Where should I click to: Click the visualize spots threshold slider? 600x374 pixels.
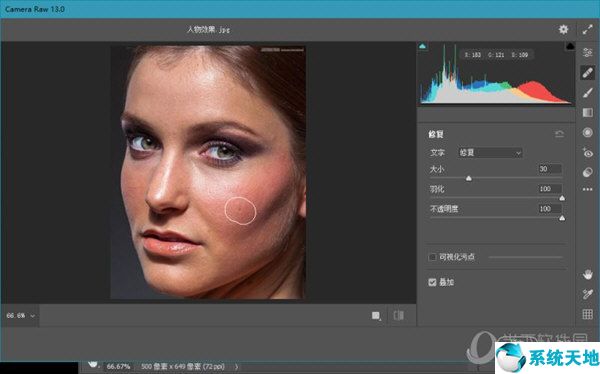click(525, 257)
